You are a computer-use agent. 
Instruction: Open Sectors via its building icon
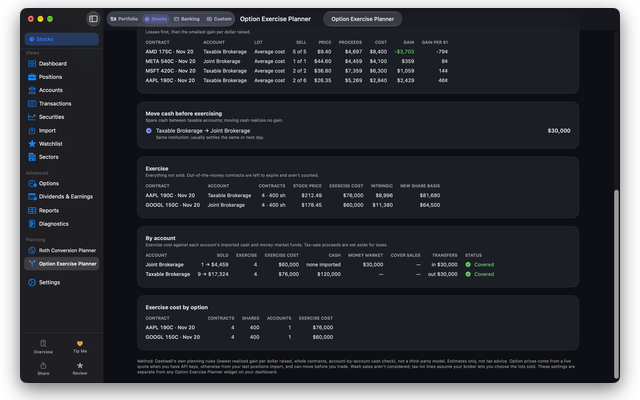pyautogui.click(x=32, y=157)
